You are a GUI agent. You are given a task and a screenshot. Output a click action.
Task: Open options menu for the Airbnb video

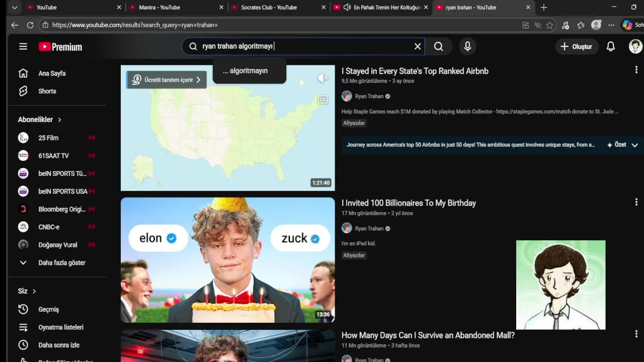click(636, 70)
